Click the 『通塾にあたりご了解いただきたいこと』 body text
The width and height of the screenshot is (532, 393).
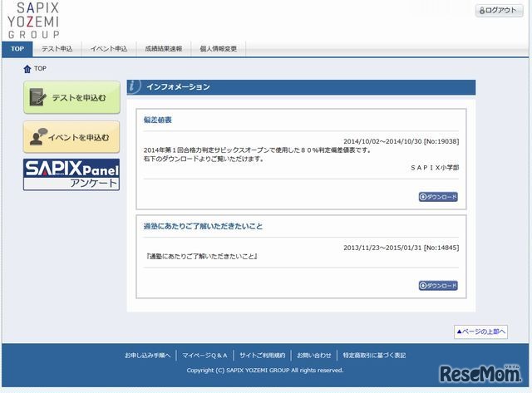[202, 257]
